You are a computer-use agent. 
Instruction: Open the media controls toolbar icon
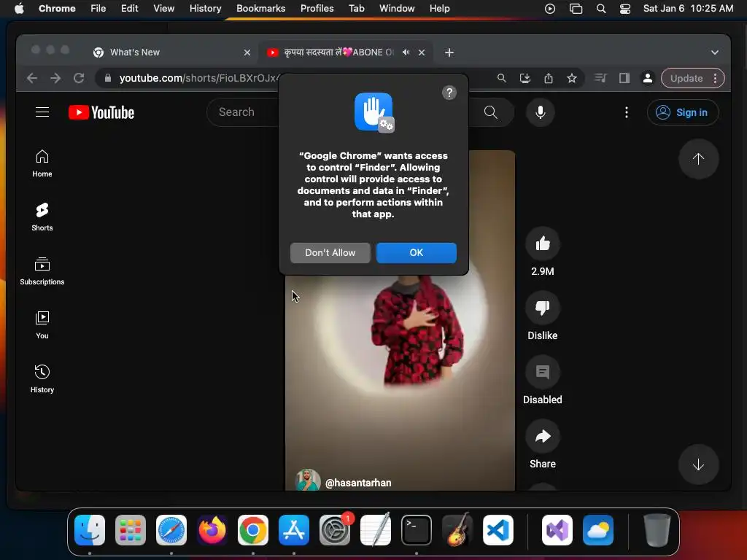tap(601, 78)
